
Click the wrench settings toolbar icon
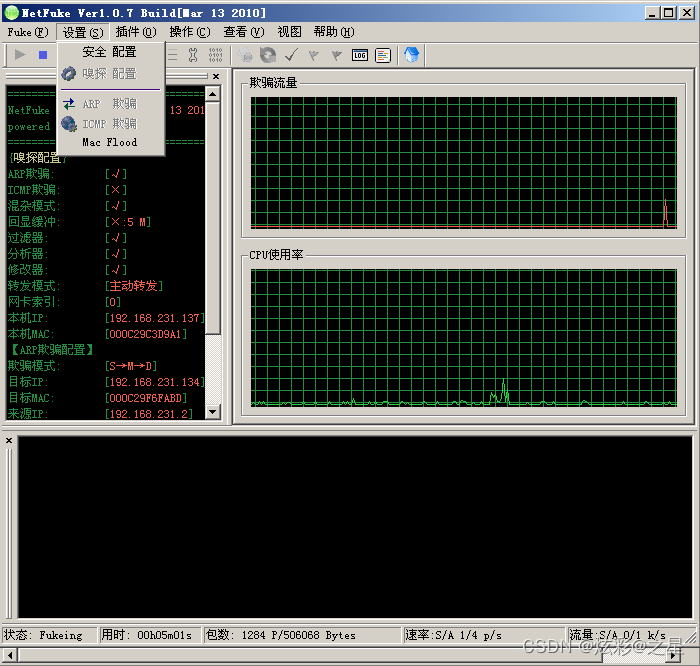click(x=193, y=55)
